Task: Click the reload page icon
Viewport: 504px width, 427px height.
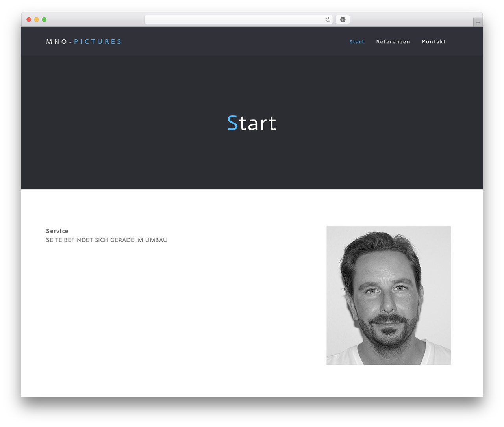Action: click(328, 20)
